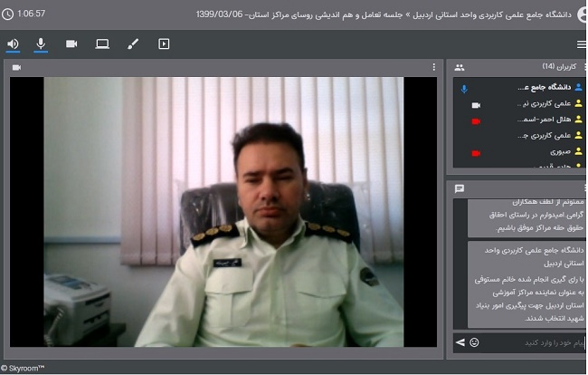This screenshot has height=375, width=588.
Task: Click the media playback share icon
Action: coord(164,43)
